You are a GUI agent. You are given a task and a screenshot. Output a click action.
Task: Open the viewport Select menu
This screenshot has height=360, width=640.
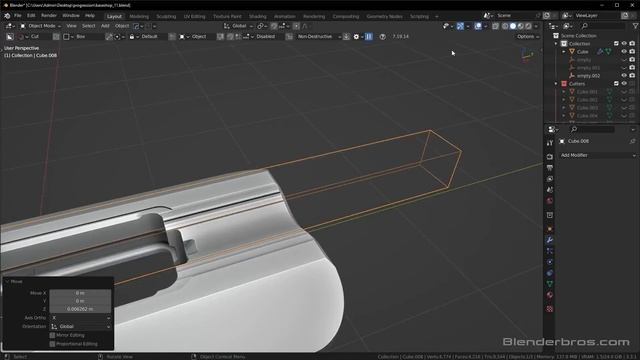(89, 26)
